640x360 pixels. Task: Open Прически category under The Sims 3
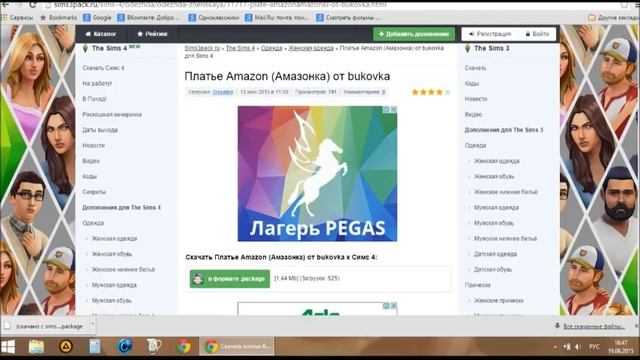pyautogui.click(x=477, y=285)
